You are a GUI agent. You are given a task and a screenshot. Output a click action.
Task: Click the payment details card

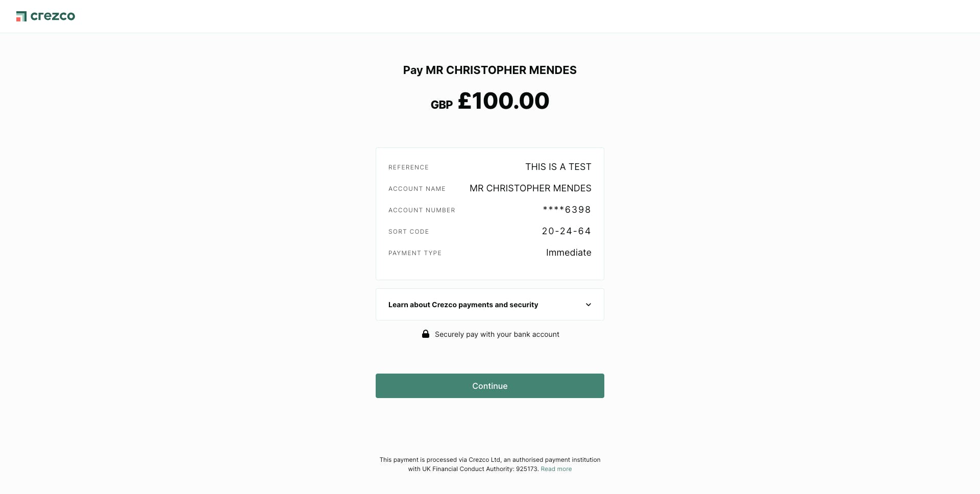[489, 214]
